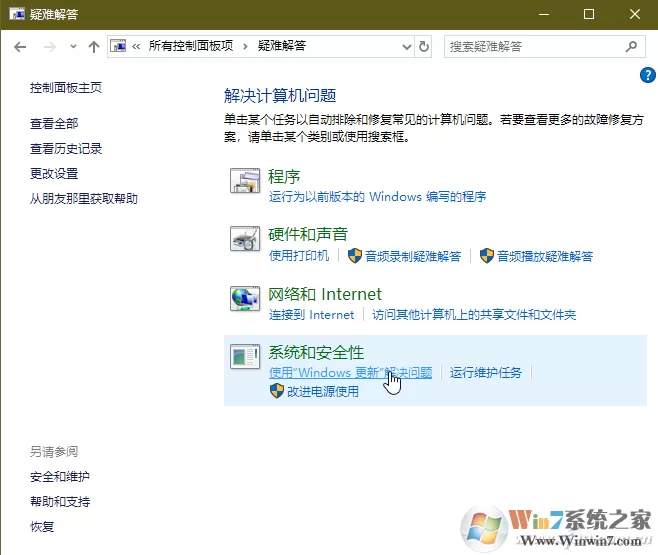Click the refresh icon in address bar

point(424,46)
